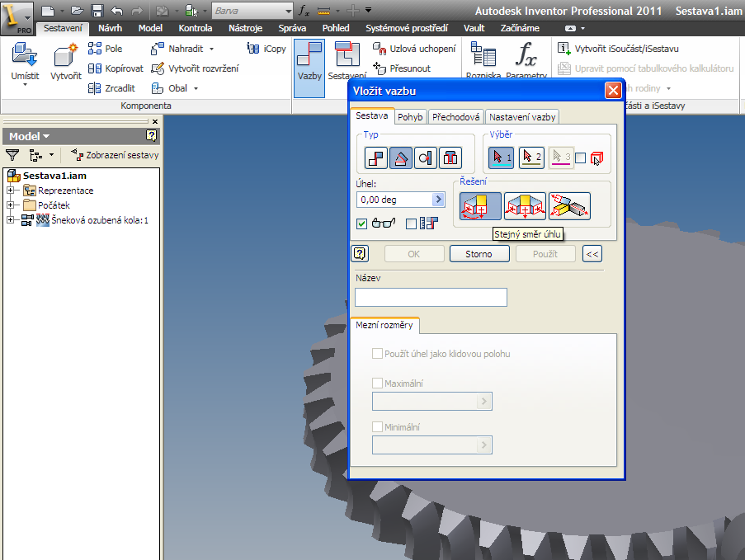Choose the angle constraint type icon
Image resolution: width=745 pixels, height=560 pixels.
pos(400,158)
